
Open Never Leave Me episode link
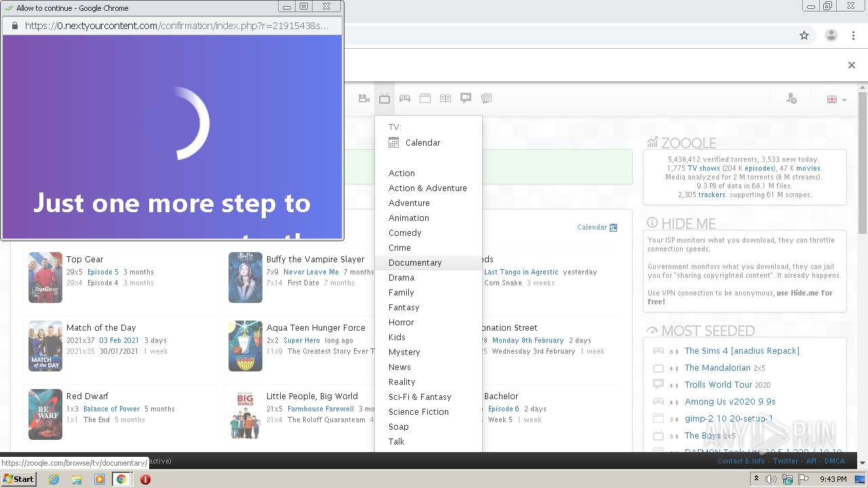pyautogui.click(x=311, y=272)
